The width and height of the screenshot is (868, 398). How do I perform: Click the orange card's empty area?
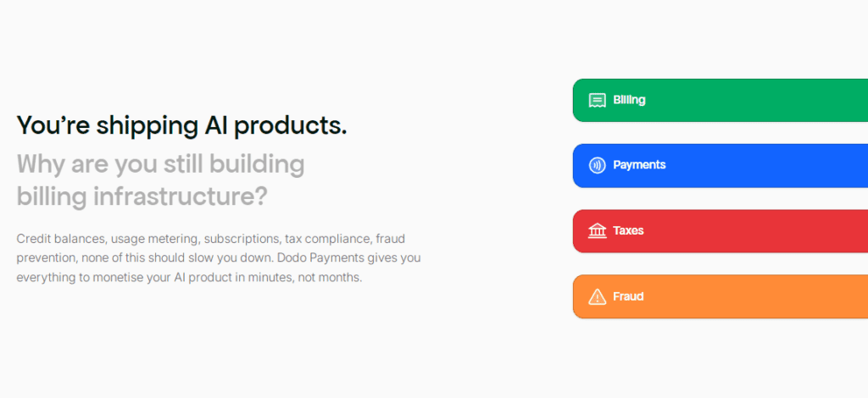coord(754,296)
